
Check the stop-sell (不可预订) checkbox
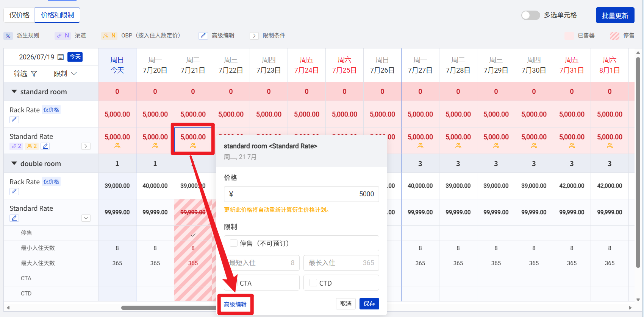point(234,243)
